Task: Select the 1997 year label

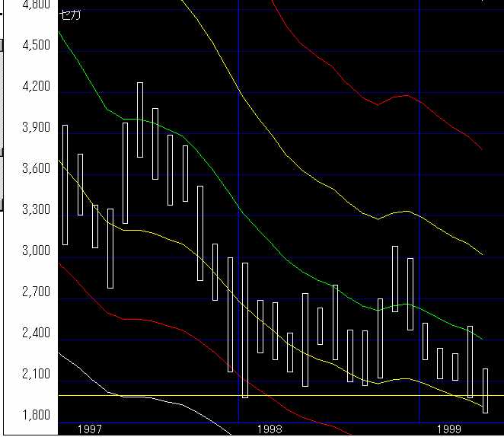Action: [89, 430]
